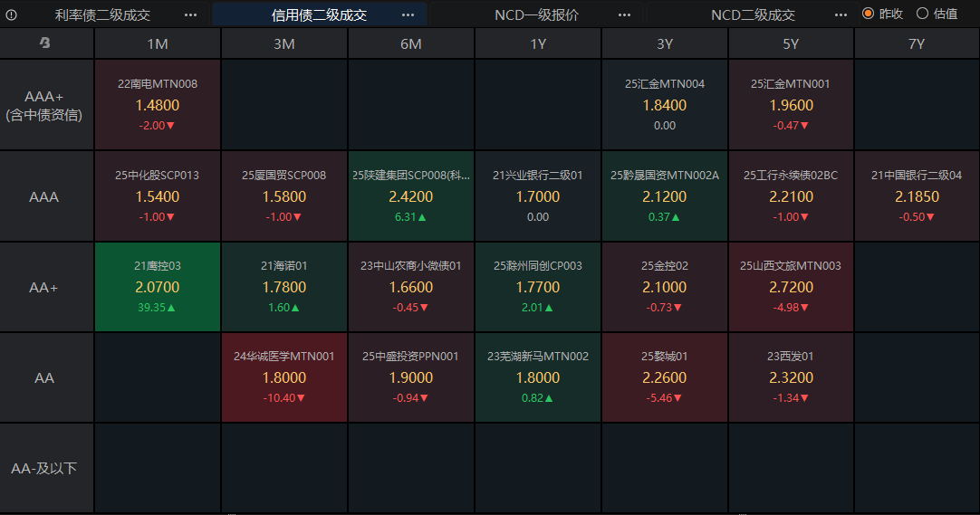The image size is (980, 515).
Task: Click yield 2.1850 of 21中国银行二级04
Action: pyautogui.click(x=917, y=196)
